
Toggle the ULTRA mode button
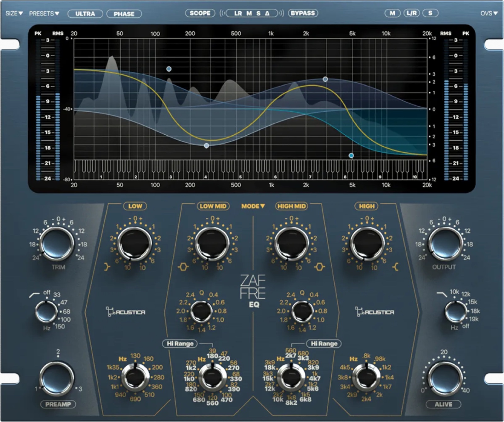pyautogui.click(x=85, y=14)
